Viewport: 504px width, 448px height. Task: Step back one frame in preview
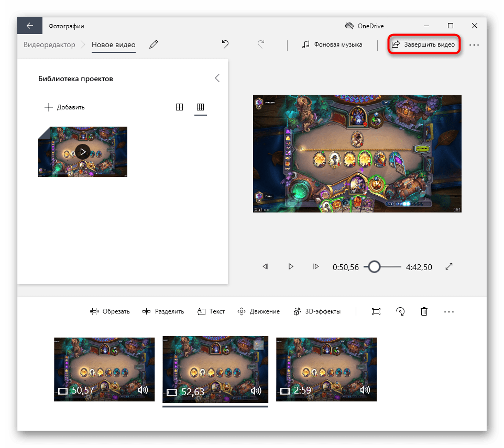pos(266,266)
